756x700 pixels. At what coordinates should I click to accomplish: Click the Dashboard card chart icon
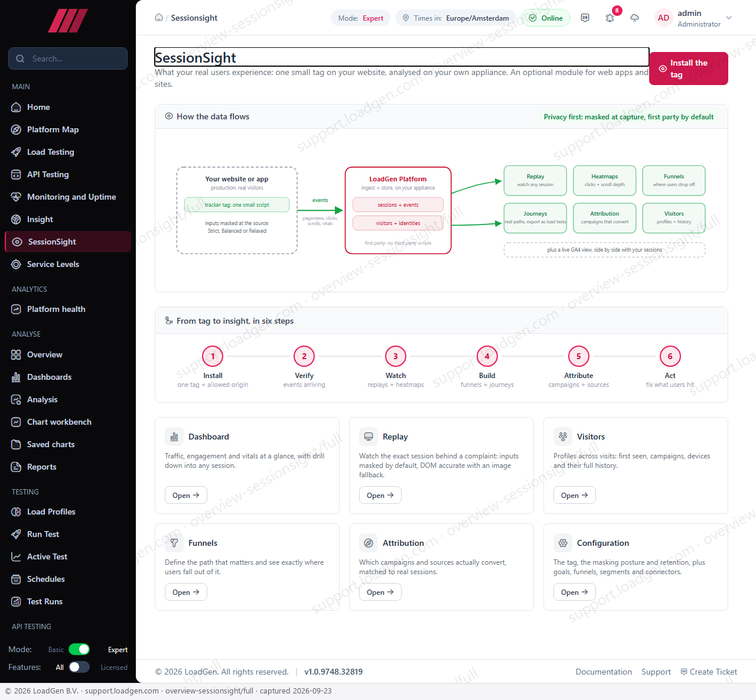tap(174, 437)
